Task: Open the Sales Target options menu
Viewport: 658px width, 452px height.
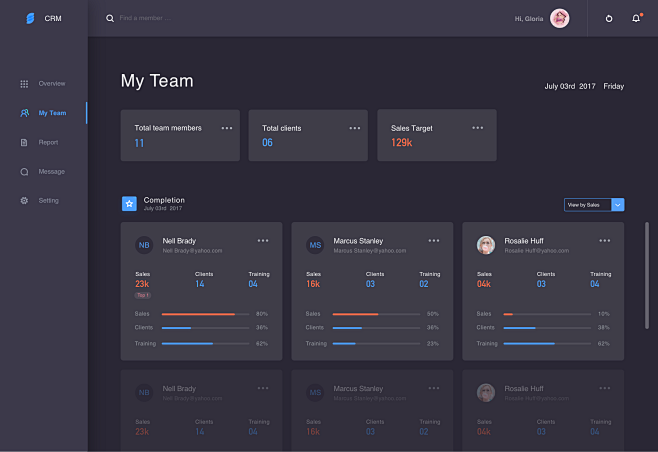Action: (478, 128)
